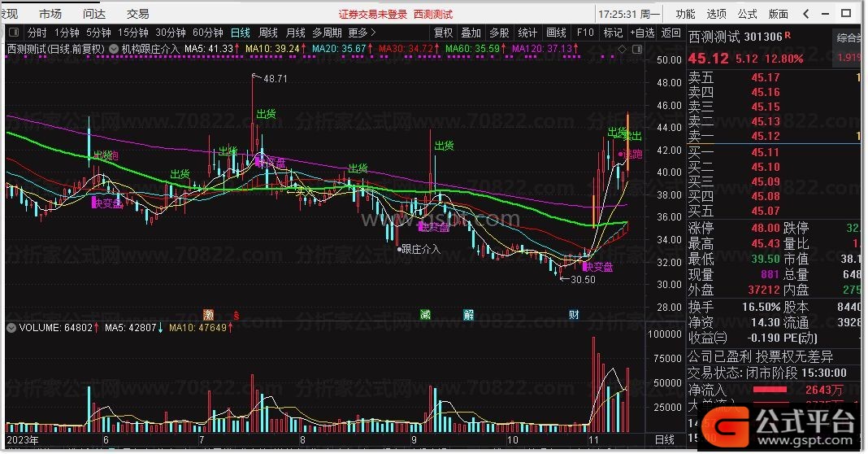Click the 西测测试 title link
868x454 pixels.
tap(433, 15)
